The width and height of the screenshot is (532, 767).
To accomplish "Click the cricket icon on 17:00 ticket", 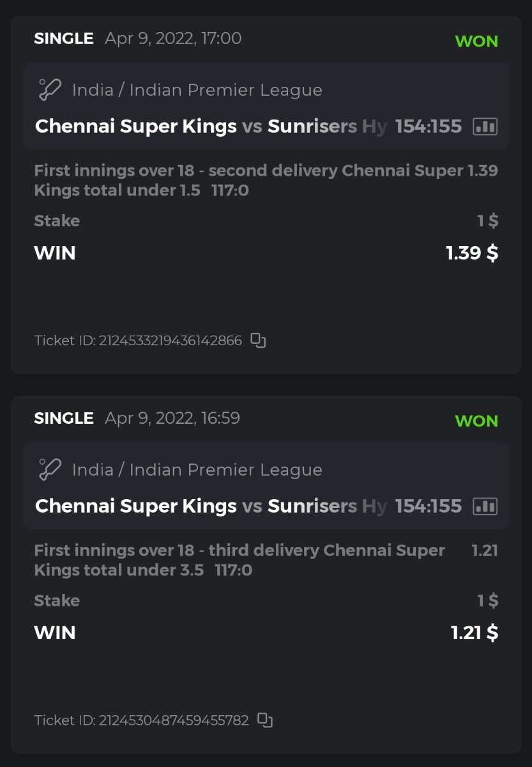I will pyautogui.click(x=50, y=90).
